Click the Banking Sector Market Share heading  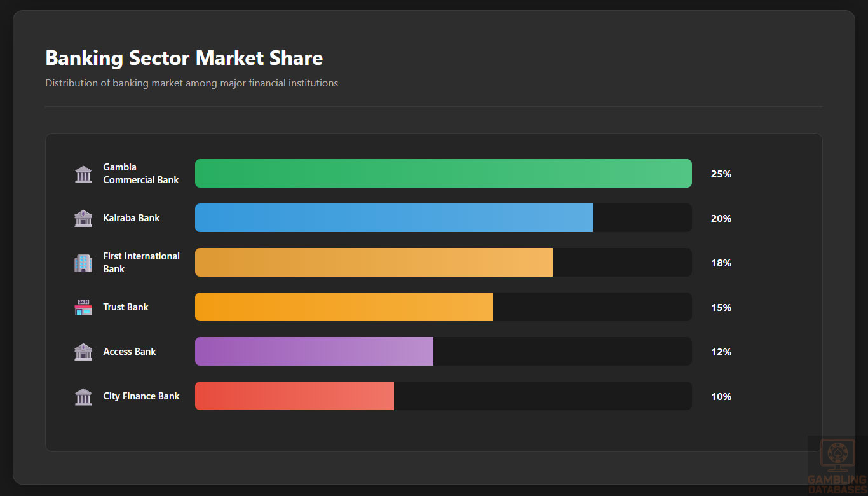point(184,58)
